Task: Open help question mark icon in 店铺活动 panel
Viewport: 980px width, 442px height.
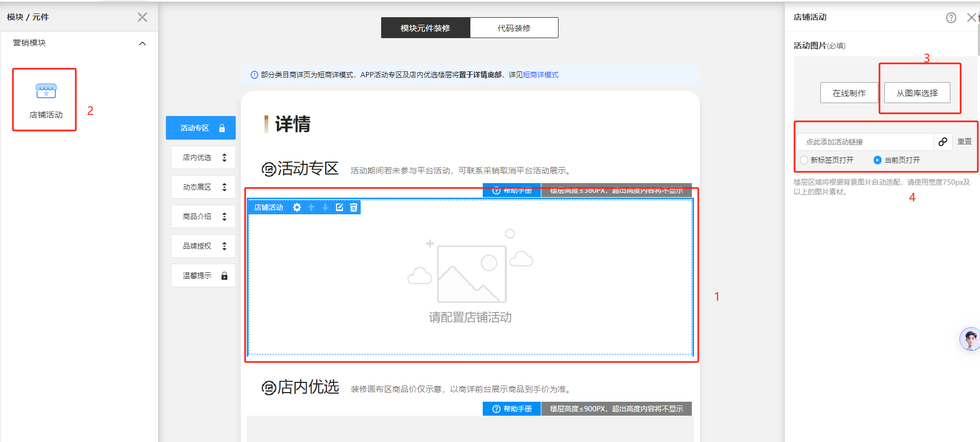Action: [951, 18]
